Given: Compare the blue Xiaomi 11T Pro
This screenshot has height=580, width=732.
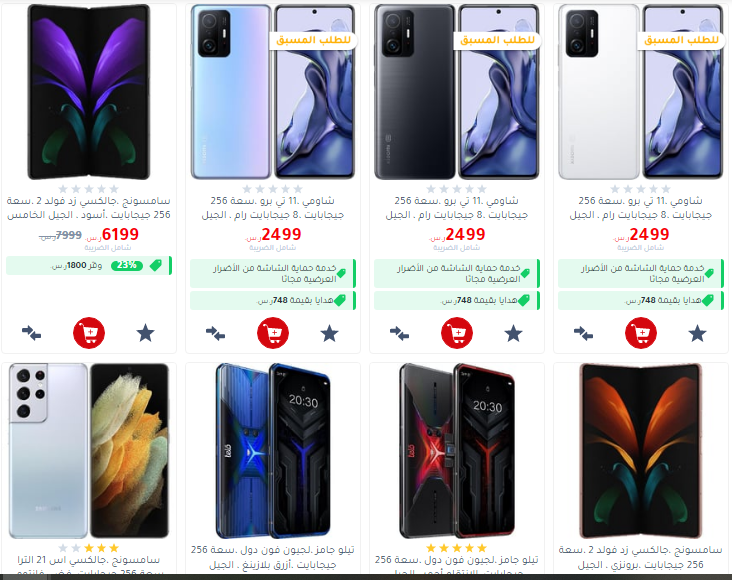Looking at the screenshot, I should click(216, 333).
